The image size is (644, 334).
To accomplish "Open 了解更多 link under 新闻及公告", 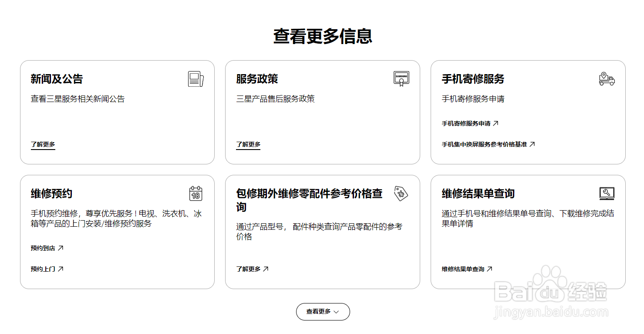I will click(43, 145).
